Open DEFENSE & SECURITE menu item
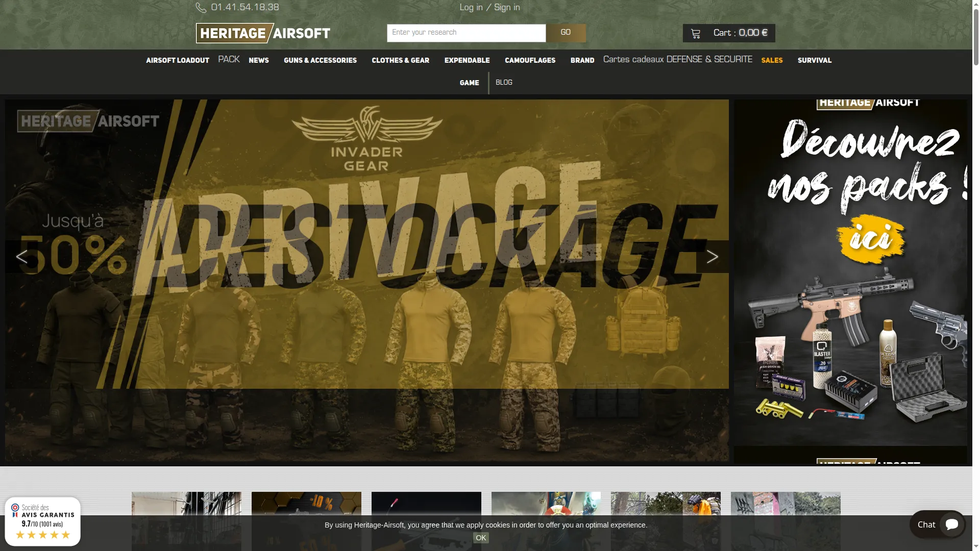 [709, 60]
